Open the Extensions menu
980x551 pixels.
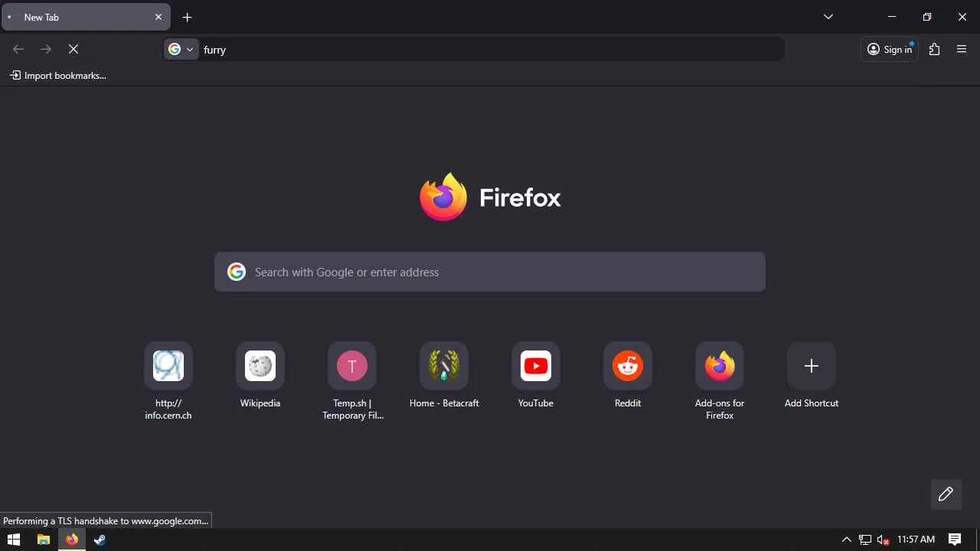[934, 49]
